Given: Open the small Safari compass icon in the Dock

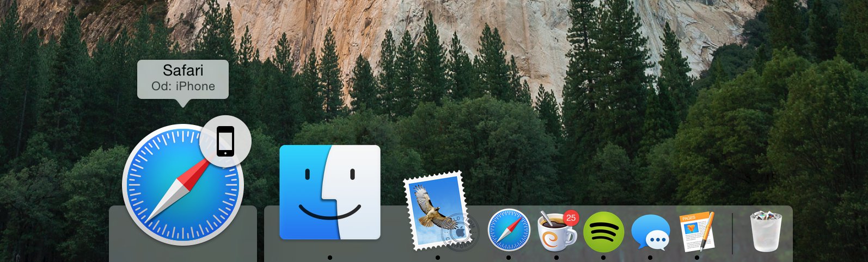Looking at the screenshot, I should pyautogui.click(x=509, y=230).
